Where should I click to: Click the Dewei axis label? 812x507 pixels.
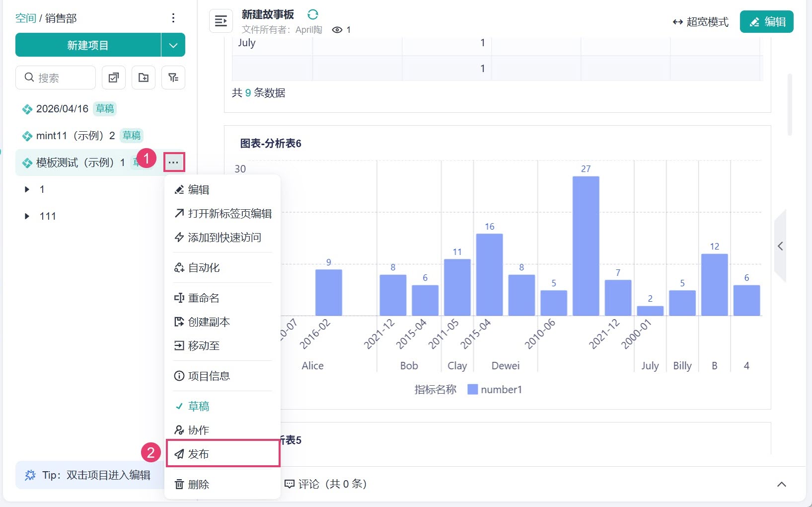(506, 366)
